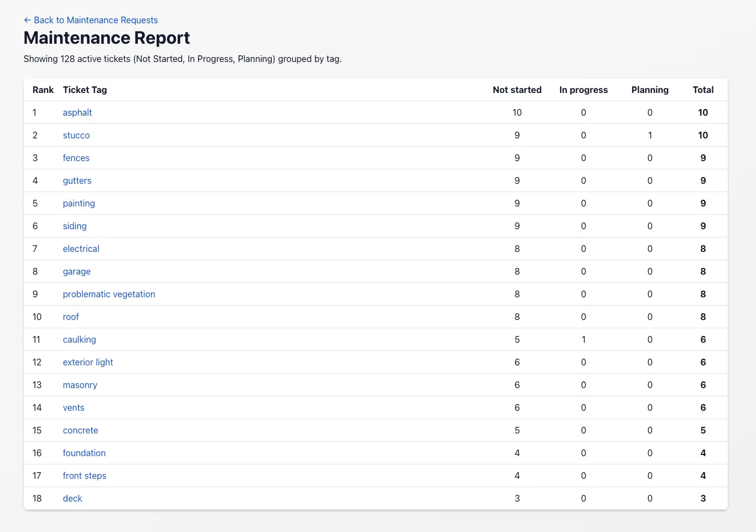The height and width of the screenshot is (532, 756).
Task: Open the exterior light tag
Action: (x=88, y=362)
